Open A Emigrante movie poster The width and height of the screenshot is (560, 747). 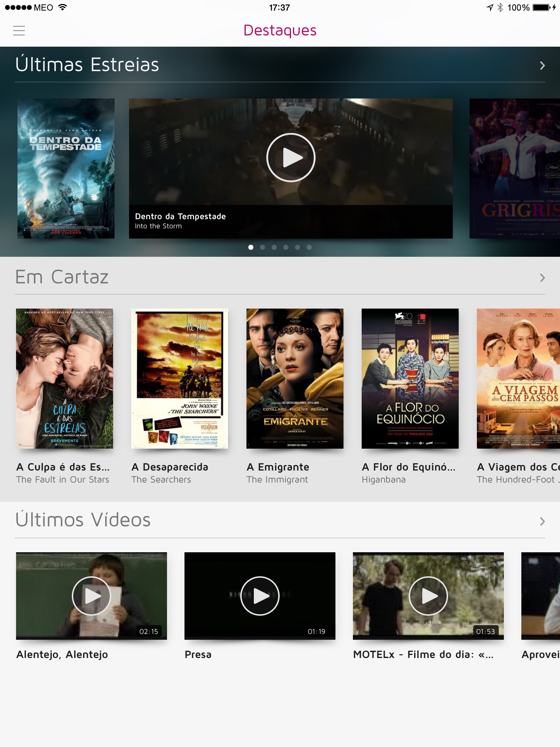pyautogui.click(x=295, y=379)
